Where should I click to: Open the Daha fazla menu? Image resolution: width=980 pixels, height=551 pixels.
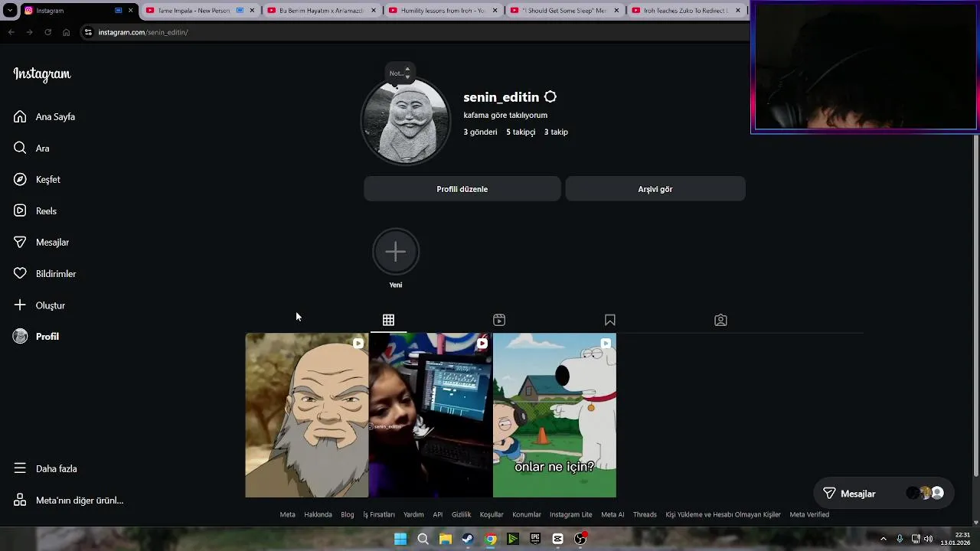click(45, 468)
